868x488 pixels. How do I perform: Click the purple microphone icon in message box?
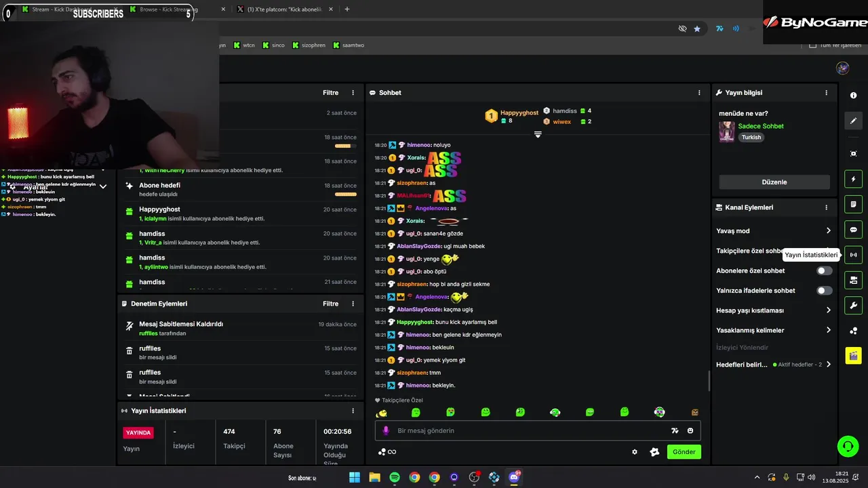pos(386,430)
